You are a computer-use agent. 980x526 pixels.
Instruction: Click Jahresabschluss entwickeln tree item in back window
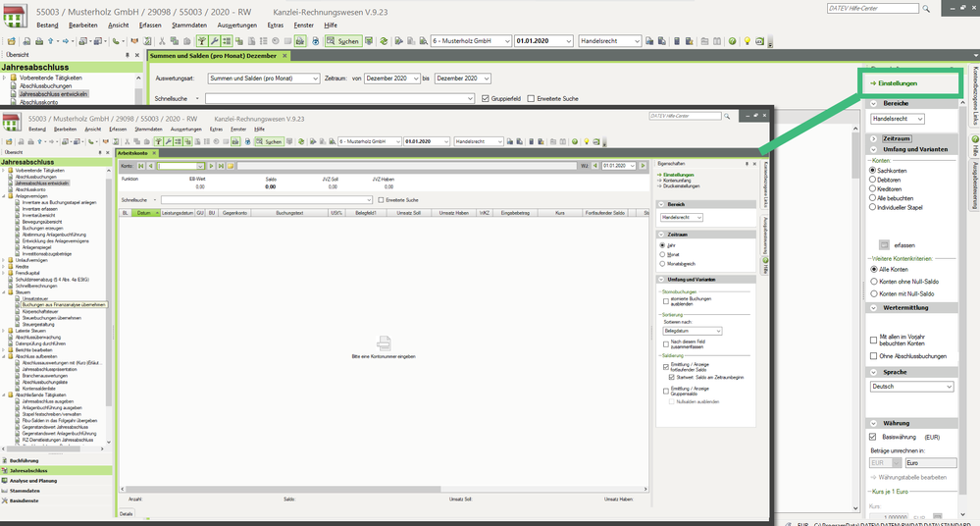(x=54, y=94)
